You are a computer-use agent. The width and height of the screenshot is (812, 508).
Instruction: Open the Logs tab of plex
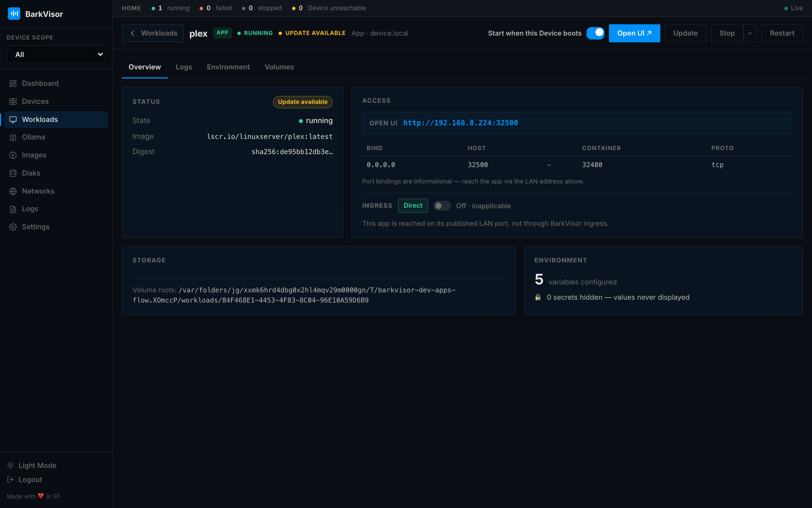184,67
